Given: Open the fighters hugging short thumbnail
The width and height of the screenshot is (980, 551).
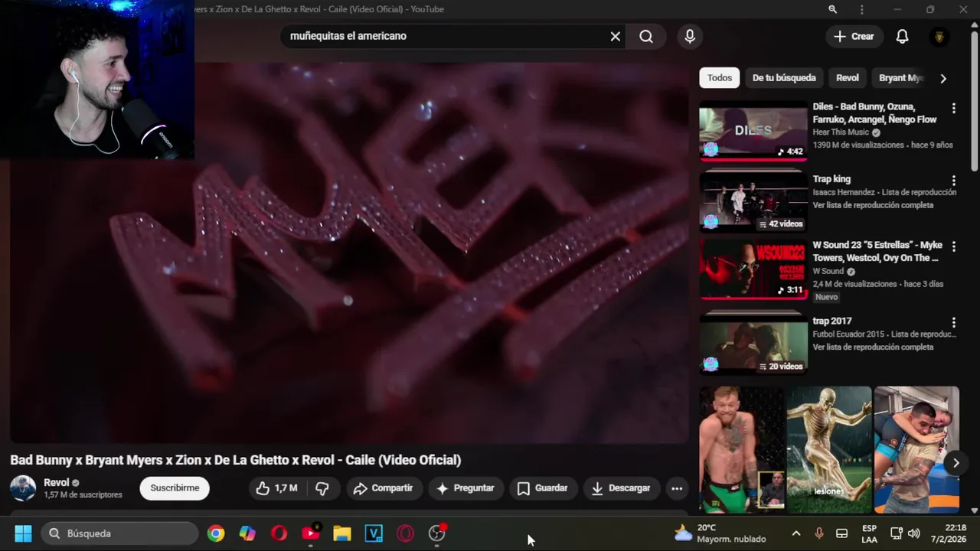Looking at the screenshot, I should pyautogui.click(x=916, y=450).
